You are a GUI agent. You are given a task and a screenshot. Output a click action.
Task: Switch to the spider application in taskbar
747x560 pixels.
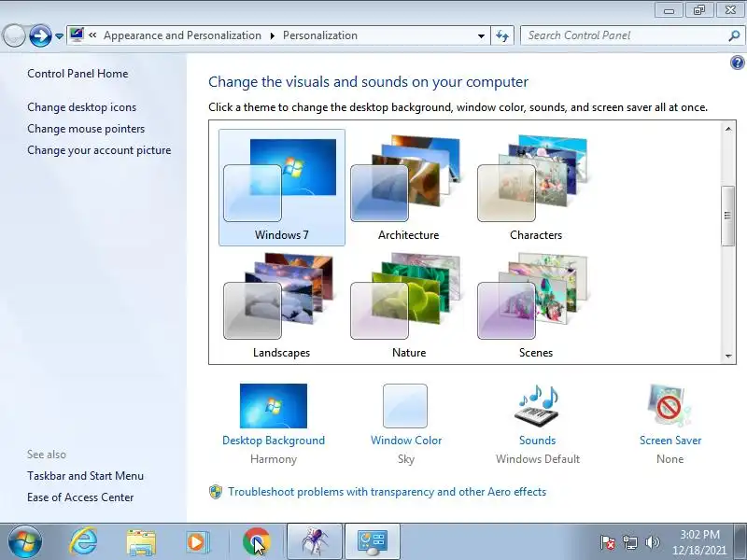click(x=315, y=541)
